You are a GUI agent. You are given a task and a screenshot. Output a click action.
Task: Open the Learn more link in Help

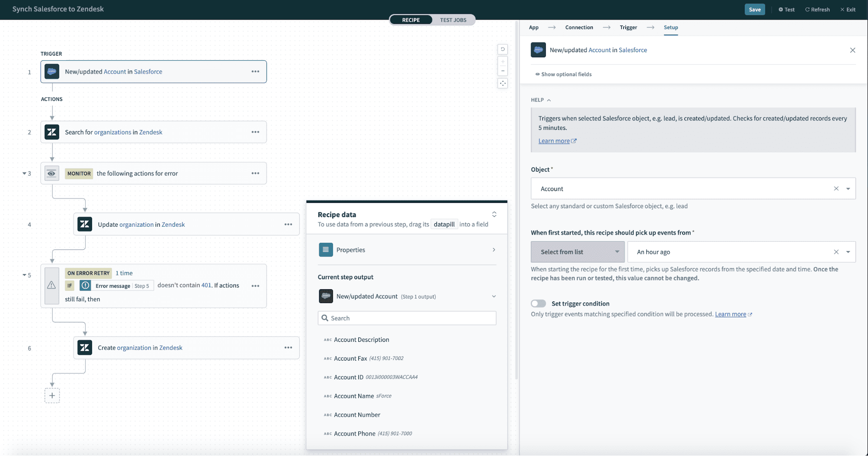(554, 141)
